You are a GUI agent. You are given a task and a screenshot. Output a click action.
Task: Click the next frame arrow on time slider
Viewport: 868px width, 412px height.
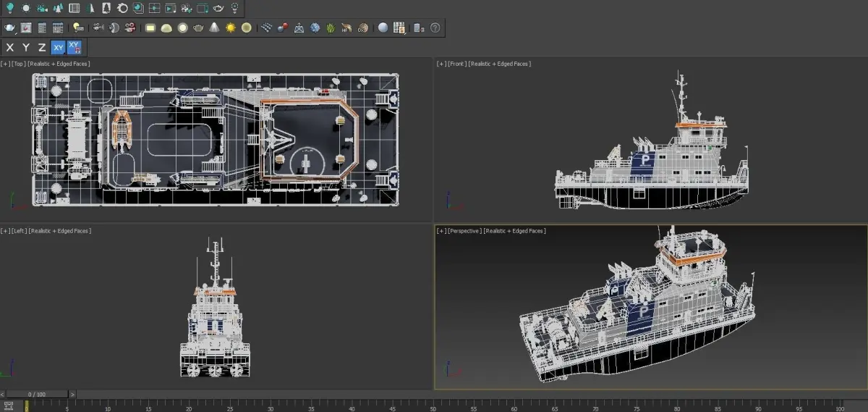pos(71,395)
